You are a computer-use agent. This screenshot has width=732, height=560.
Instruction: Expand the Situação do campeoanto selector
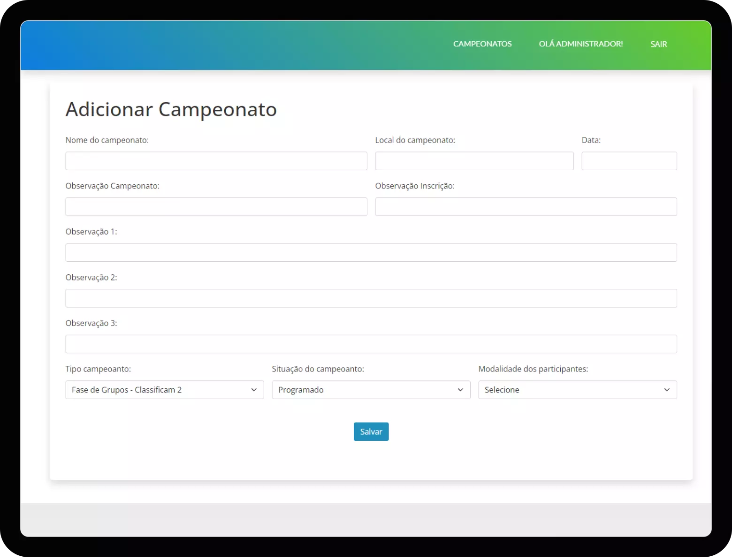[x=370, y=390]
